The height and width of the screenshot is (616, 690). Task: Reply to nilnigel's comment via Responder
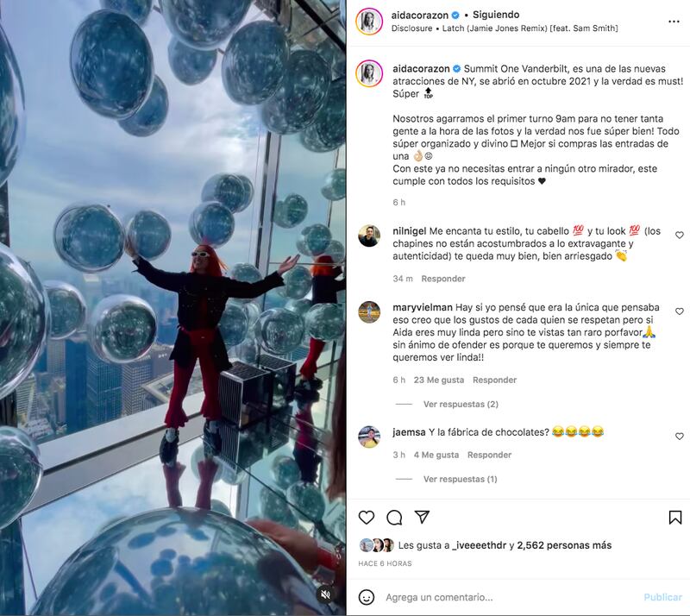point(442,279)
